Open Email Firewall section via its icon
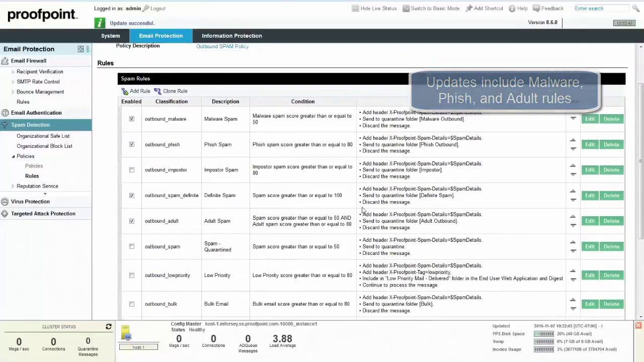 (x=5, y=61)
